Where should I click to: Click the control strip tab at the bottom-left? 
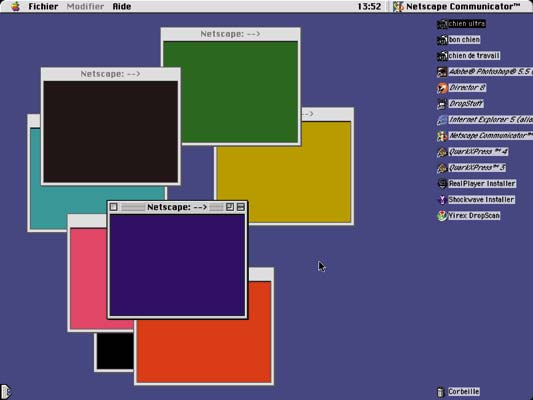click(5, 392)
